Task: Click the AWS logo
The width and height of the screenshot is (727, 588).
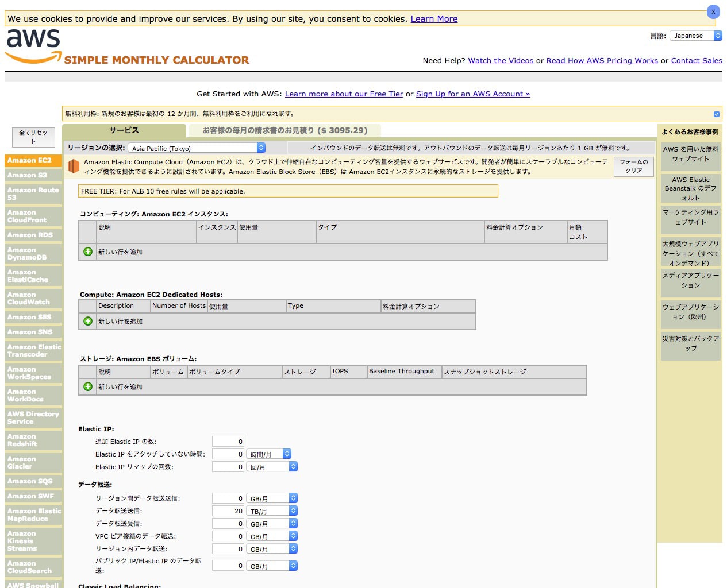Action: point(33,47)
